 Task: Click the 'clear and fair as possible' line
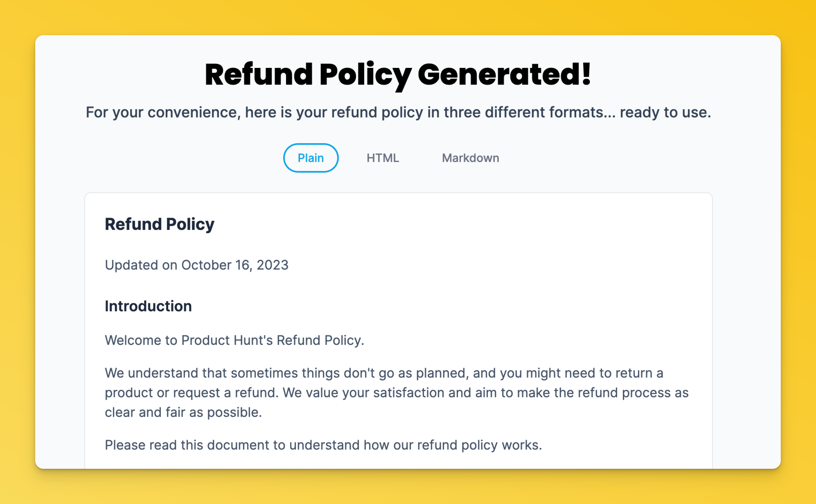coord(183,412)
